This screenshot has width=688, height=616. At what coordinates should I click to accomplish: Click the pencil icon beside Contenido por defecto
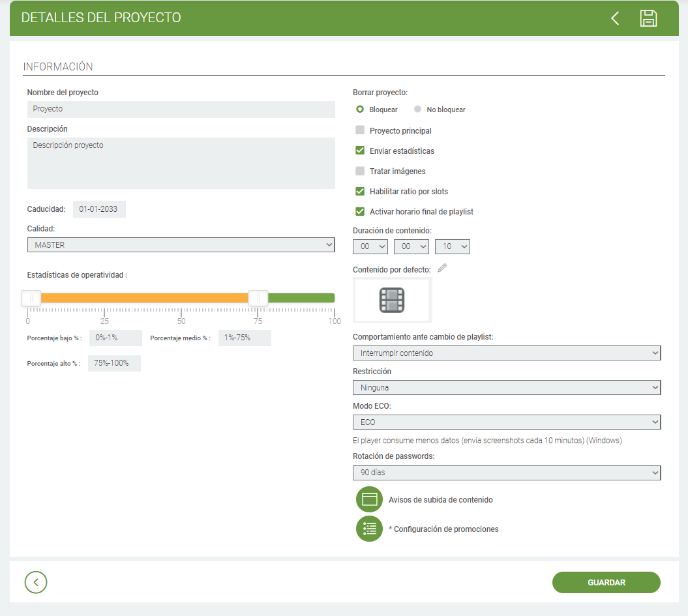[442, 268]
